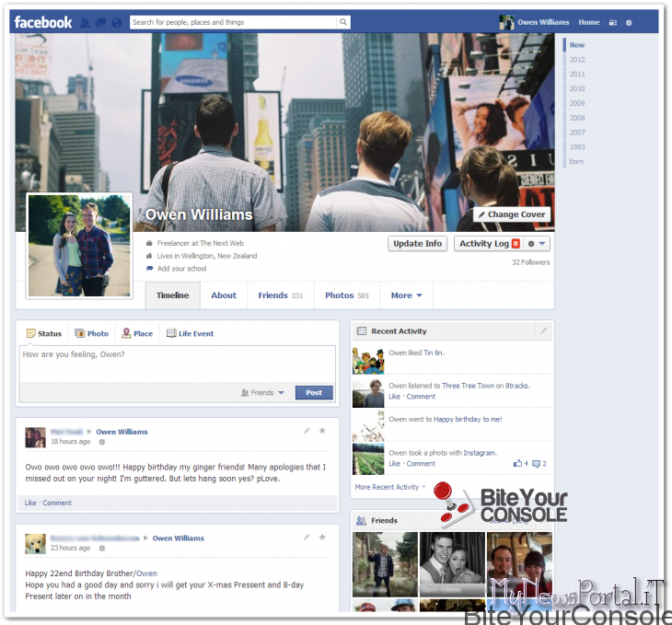Click the 'How are you feeling, Owen?' box
This screenshot has width=672, height=625.
177,364
